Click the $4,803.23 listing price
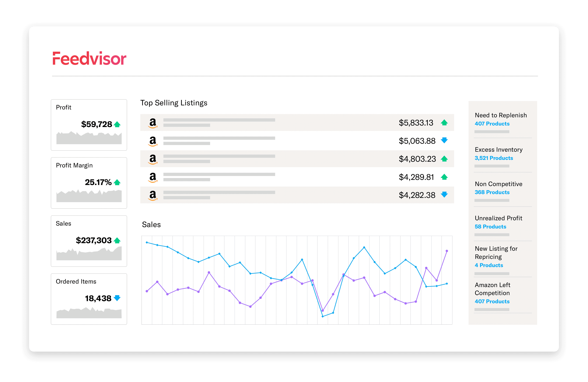 point(417,159)
